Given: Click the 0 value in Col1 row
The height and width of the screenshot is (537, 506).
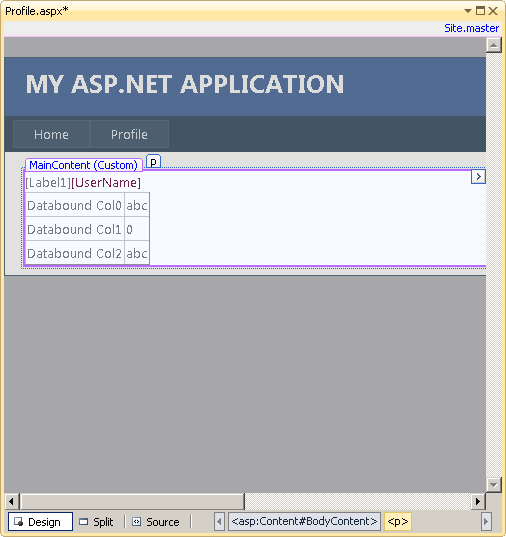Looking at the screenshot, I should tap(137, 229).
